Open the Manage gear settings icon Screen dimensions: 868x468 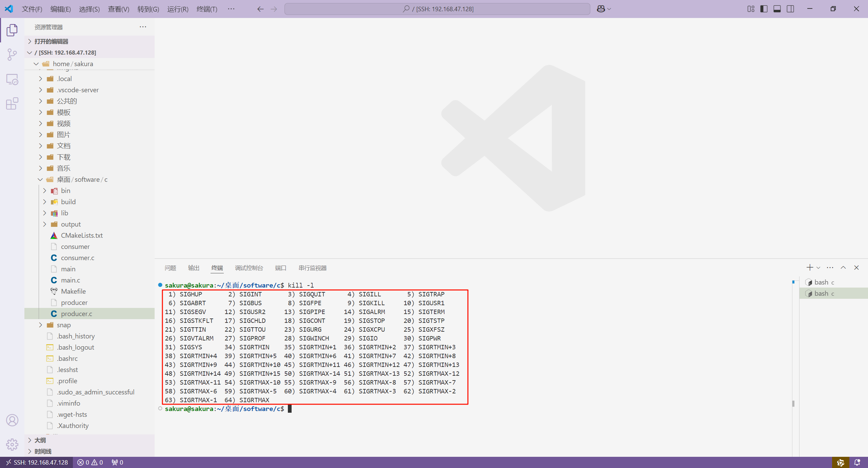pos(12,444)
